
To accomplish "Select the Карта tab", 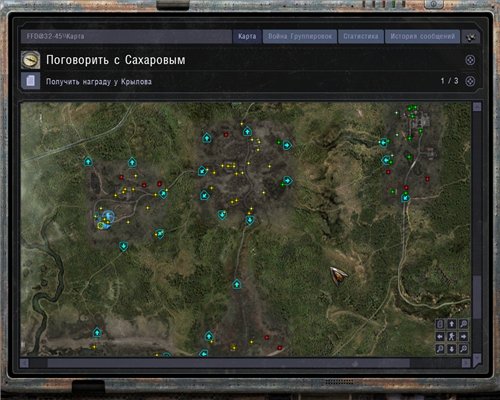I will click(x=247, y=36).
